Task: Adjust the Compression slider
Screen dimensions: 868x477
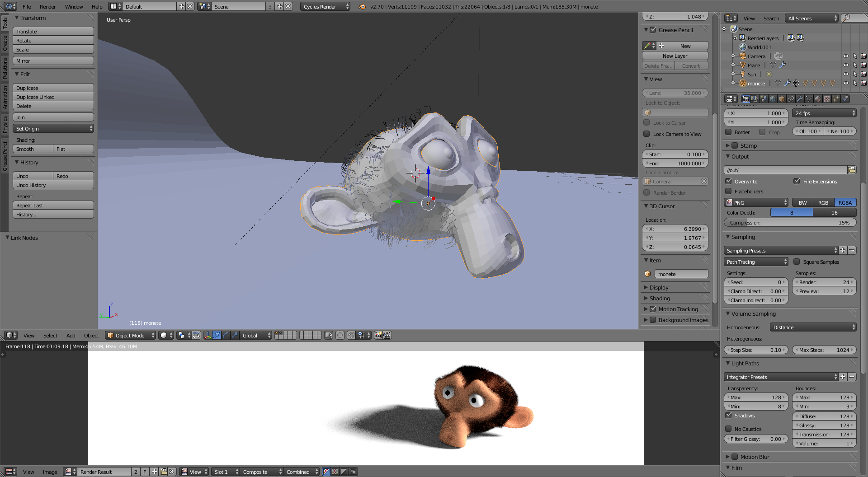Action: 790,223
